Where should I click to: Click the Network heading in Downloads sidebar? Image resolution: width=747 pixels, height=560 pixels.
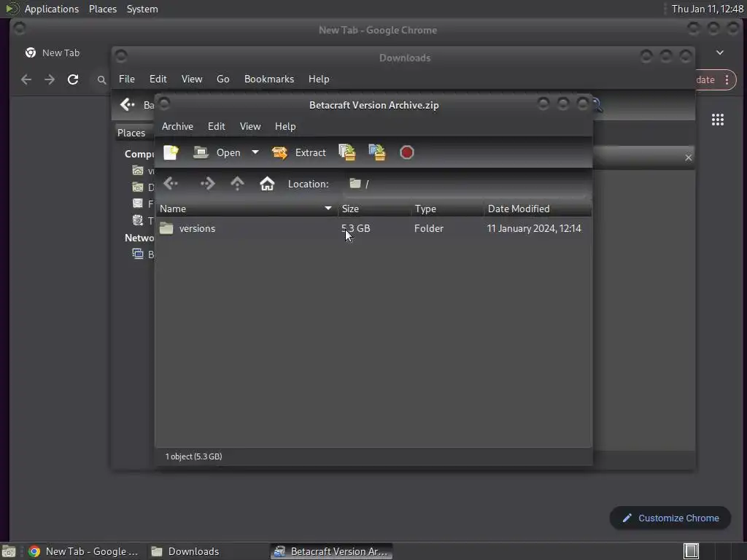pyautogui.click(x=139, y=238)
